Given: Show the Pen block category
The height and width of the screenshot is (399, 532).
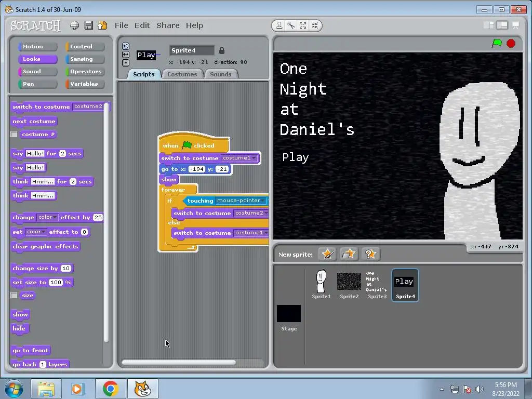Looking at the screenshot, I should click(37, 84).
